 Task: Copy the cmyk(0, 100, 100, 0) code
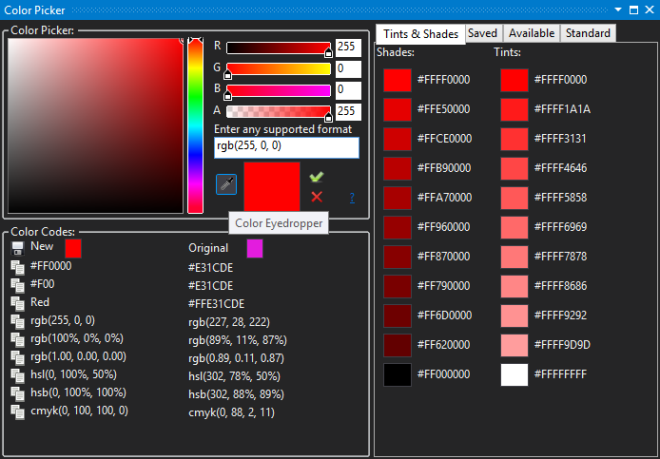click(x=17, y=411)
